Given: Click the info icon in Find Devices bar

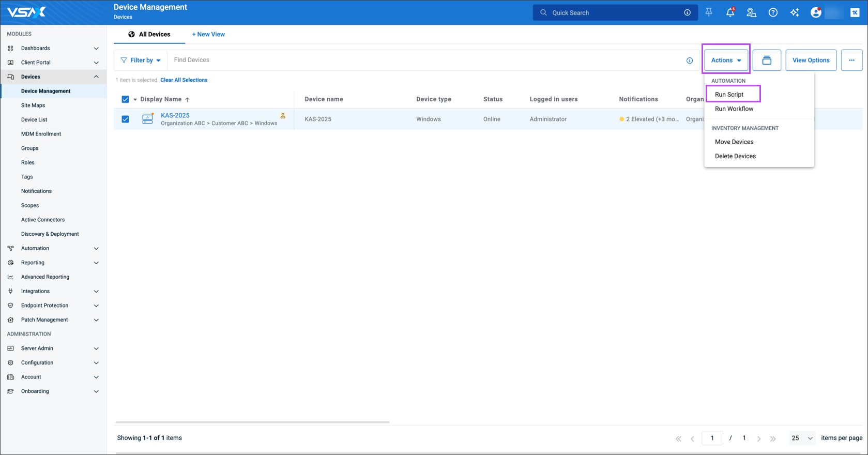Looking at the screenshot, I should [690, 60].
